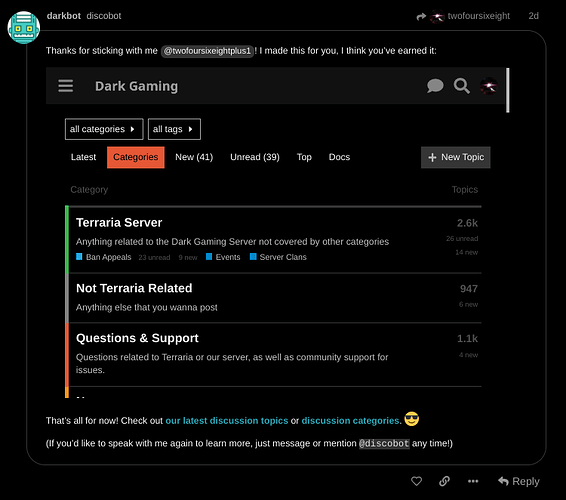The width and height of the screenshot is (566, 500).
Task: Click the 947 topics count
Action: click(469, 289)
